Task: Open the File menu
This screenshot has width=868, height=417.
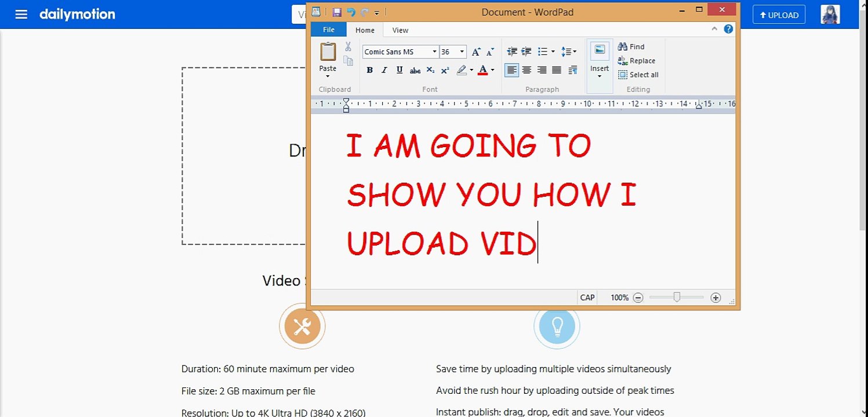Action: (x=329, y=30)
